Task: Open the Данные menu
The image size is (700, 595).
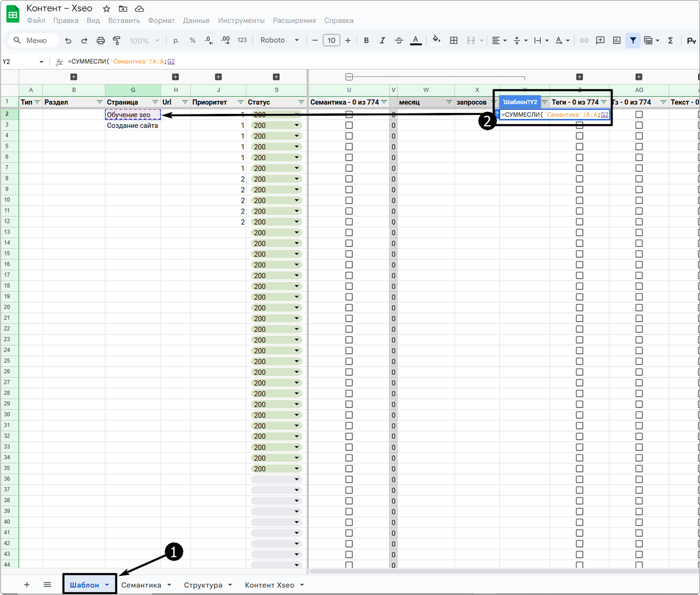Action: (x=196, y=21)
